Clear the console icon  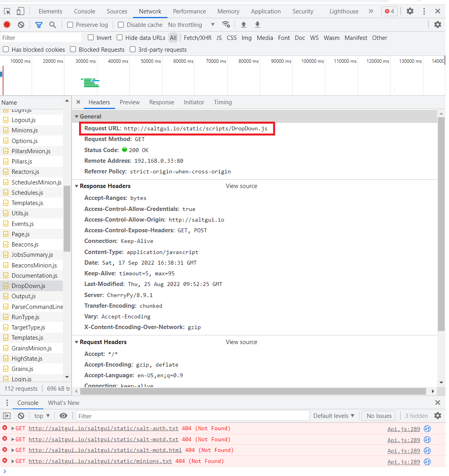21,416
